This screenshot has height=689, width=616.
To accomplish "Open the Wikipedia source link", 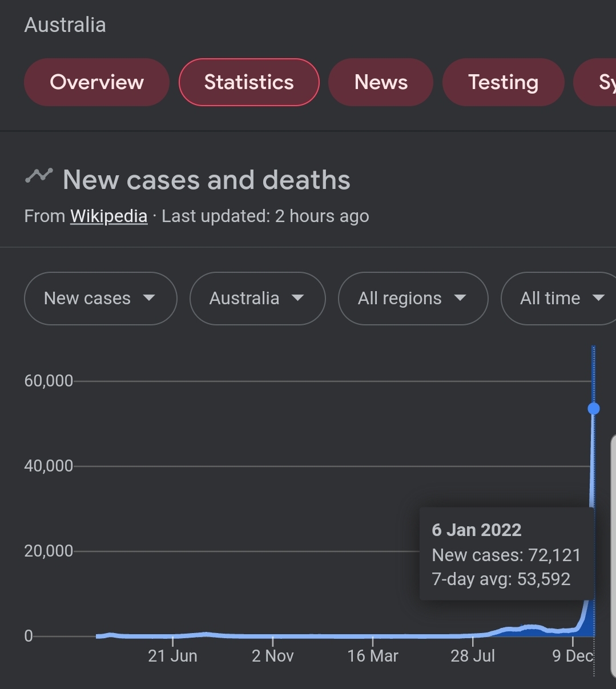I will point(108,216).
